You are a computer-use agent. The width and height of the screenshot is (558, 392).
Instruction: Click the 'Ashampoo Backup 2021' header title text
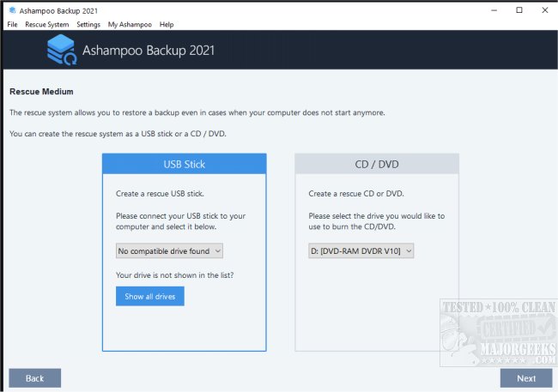149,50
